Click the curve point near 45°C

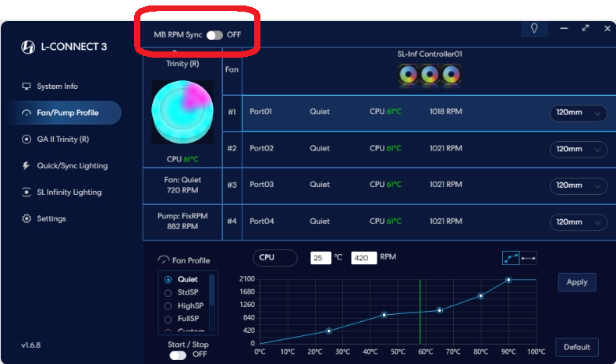tap(384, 315)
